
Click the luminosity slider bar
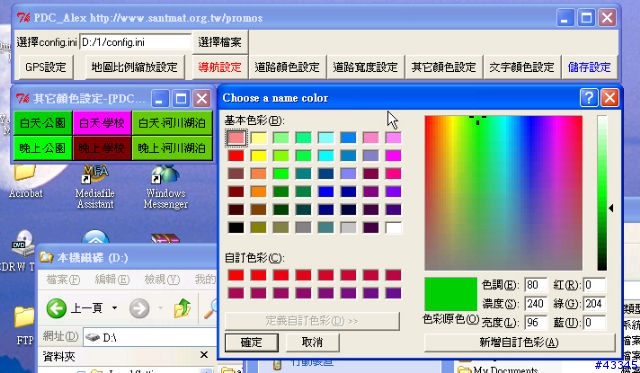[602, 193]
